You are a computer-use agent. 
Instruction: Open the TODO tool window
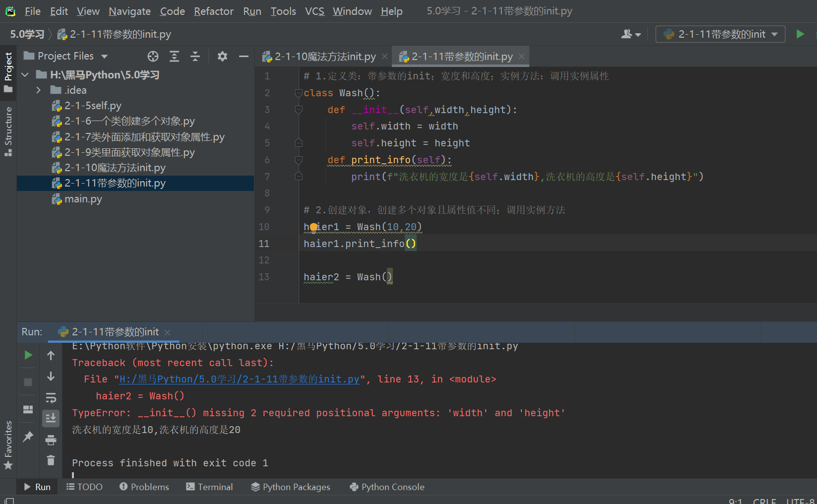[84, 487]
